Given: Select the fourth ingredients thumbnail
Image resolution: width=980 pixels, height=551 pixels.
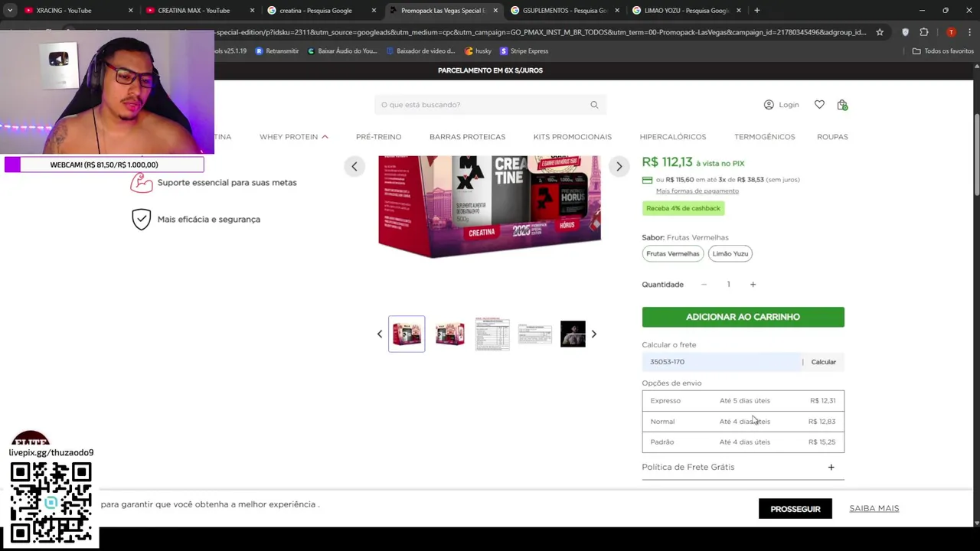Looking at the screenshot, I should pos(534,334).
